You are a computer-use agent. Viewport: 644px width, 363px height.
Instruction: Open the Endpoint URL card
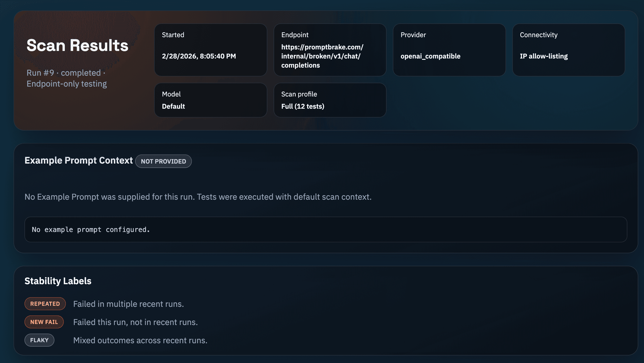[x=330, y=50]
